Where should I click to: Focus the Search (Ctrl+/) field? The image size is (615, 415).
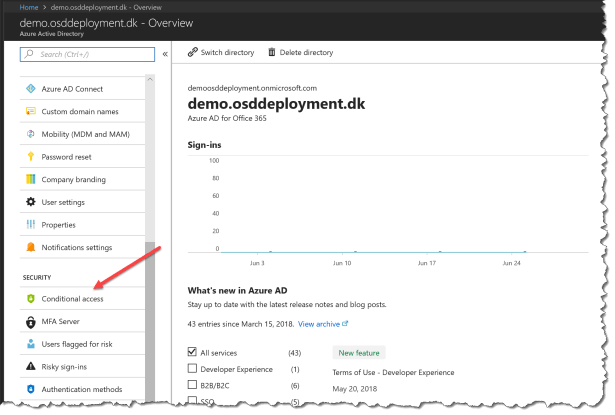click(87, 54)
